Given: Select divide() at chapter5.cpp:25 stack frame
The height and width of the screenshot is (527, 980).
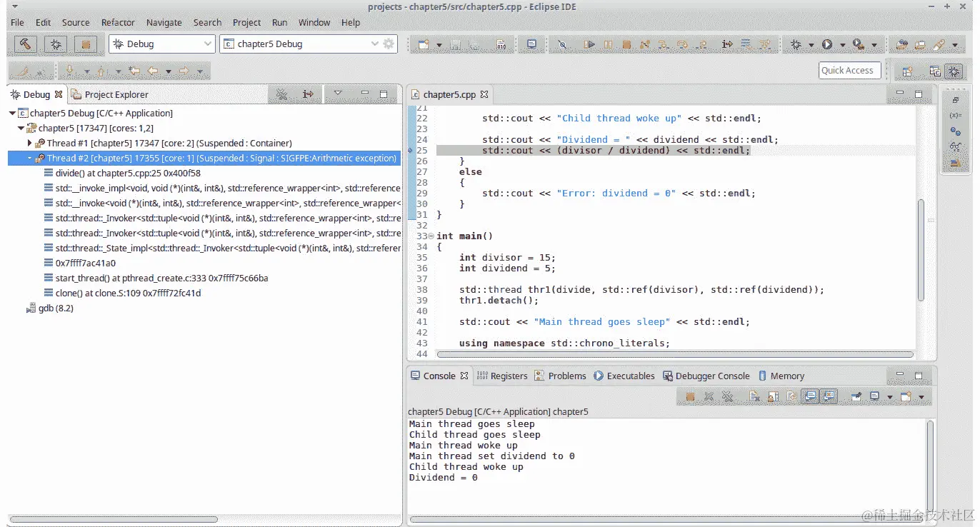Looking at the screenshot, I should click(x=121, y=173).
